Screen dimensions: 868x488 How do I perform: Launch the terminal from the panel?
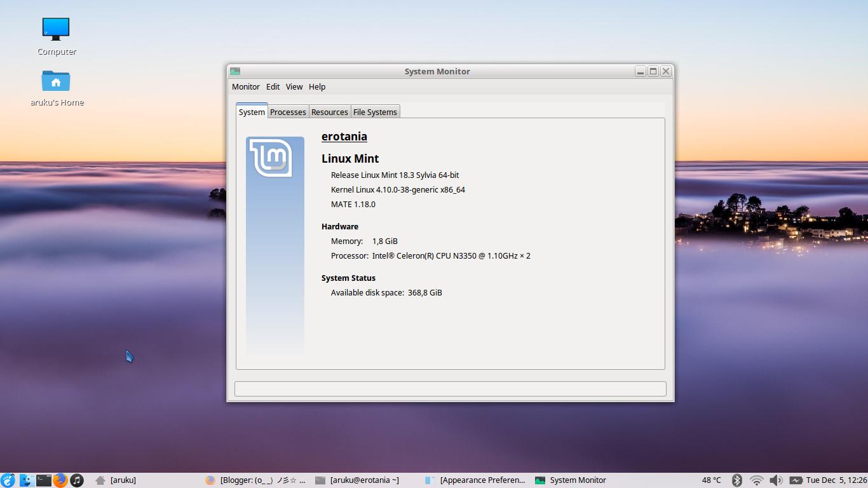point(43,480)
